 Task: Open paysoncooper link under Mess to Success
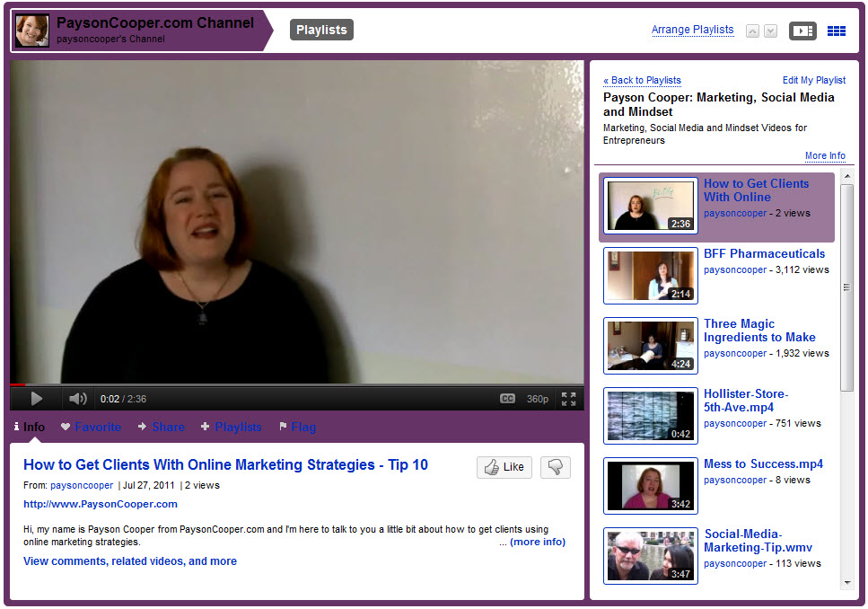735,480
